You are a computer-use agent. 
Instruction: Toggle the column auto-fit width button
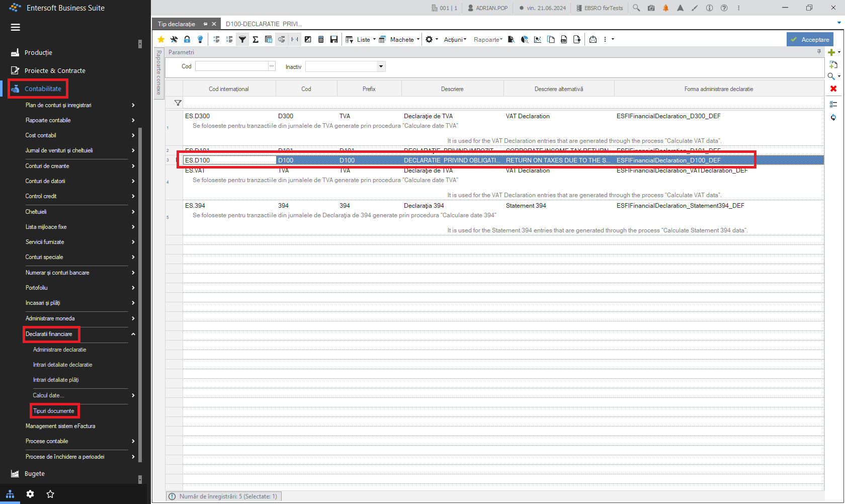295,39
